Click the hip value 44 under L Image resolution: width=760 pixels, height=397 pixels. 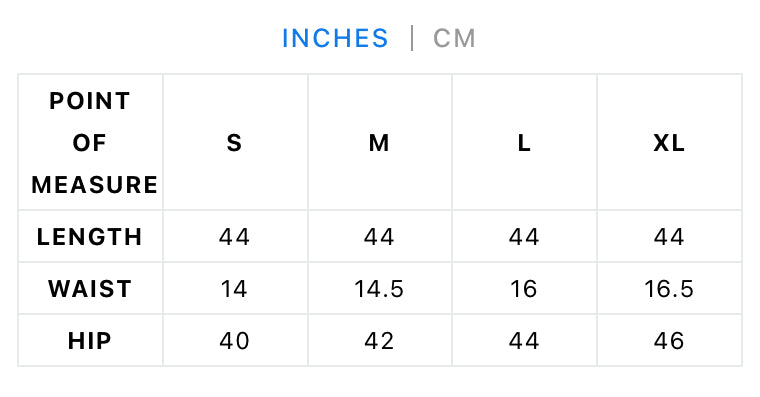[x=524, y=340]
